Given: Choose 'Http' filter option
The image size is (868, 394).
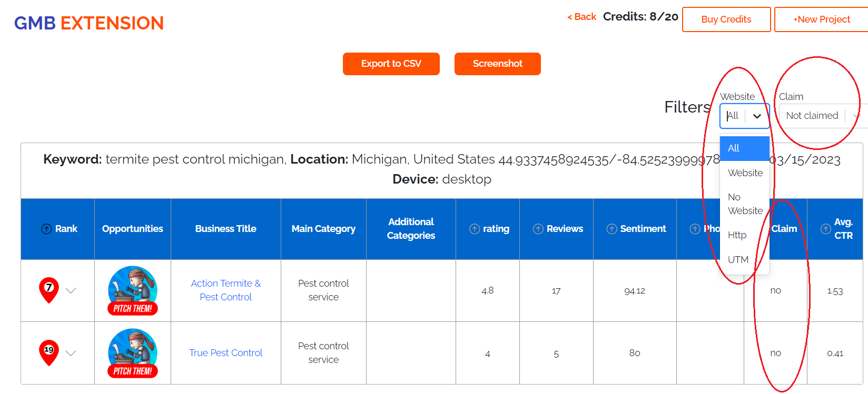Looking at the screenshot, I should (745, 235).
